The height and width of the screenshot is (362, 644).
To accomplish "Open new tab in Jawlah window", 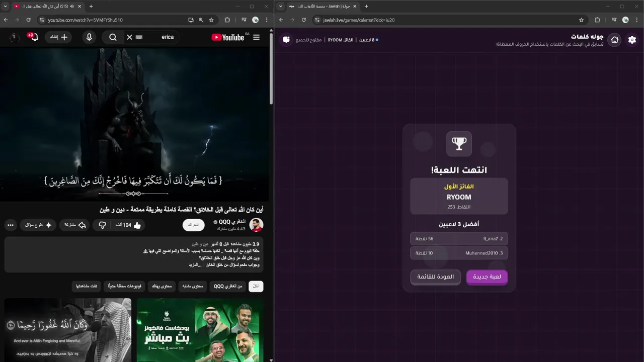I will (x=366, y=6).
